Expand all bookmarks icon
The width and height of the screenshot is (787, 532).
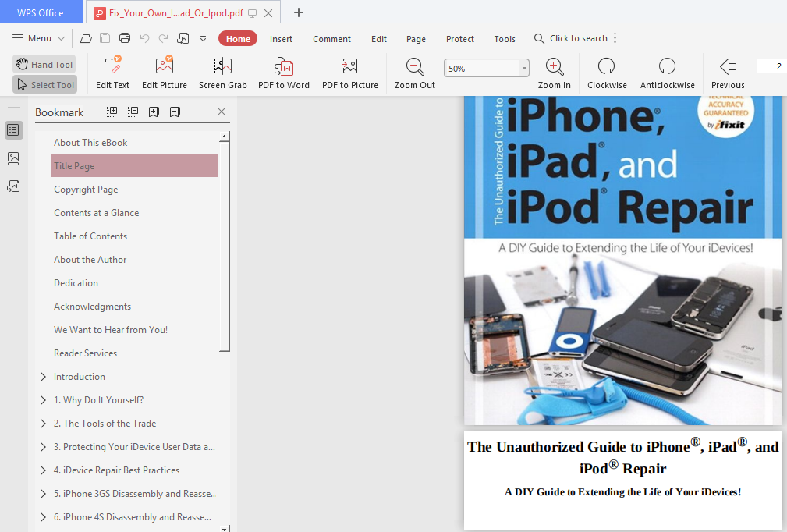pos(112,112)
